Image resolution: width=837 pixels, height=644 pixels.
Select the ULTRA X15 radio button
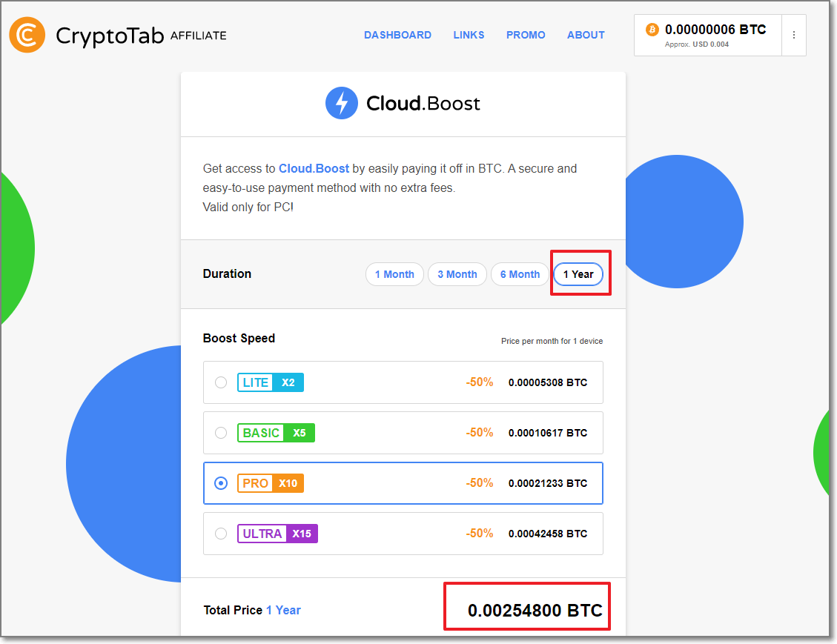(221, 534)
